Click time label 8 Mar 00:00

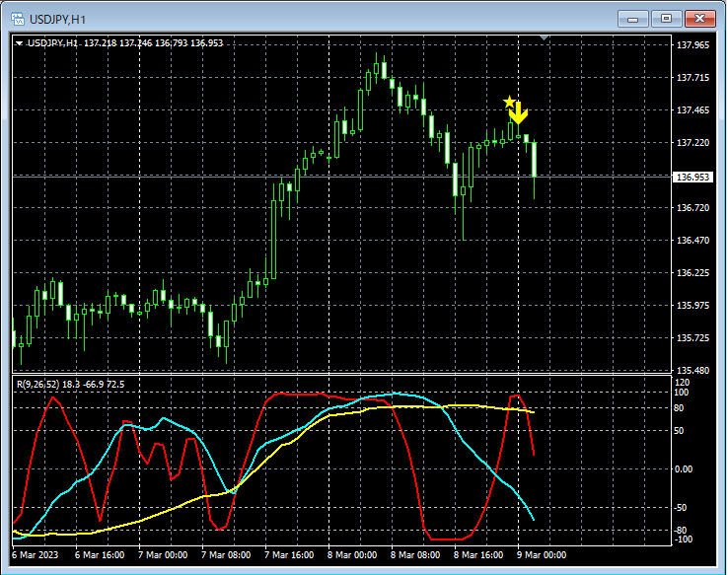click(x=352, y=554)
